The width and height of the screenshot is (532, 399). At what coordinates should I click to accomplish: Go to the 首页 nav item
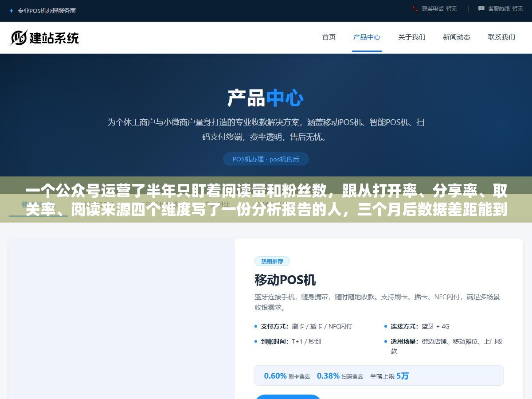(x=329, y=37)
